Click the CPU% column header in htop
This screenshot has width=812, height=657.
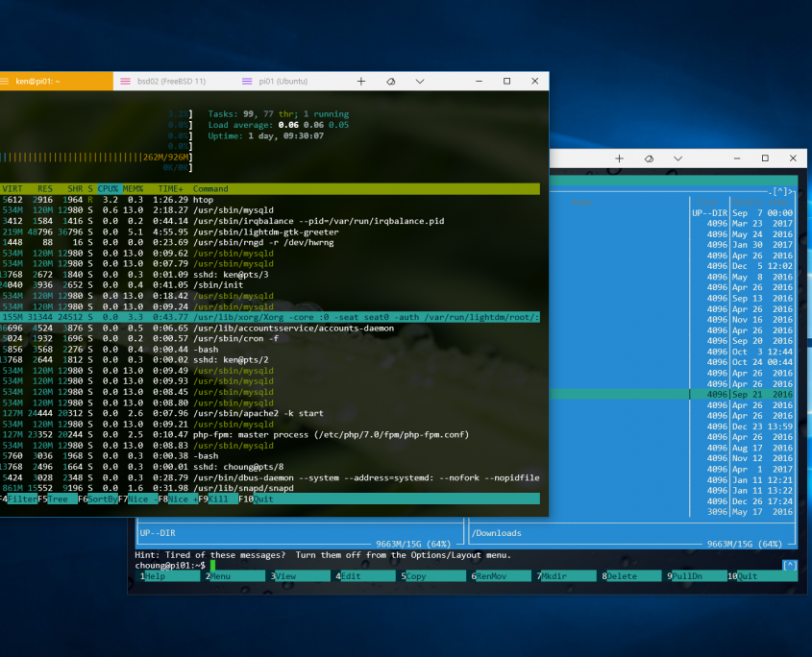point(108,189)
